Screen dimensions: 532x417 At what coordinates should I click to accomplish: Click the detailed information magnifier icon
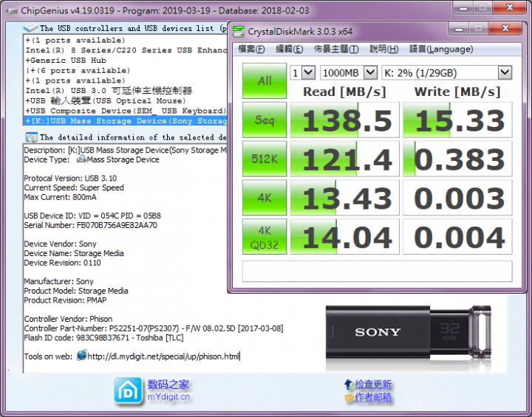pyautogui.click(x=31, y=137)
